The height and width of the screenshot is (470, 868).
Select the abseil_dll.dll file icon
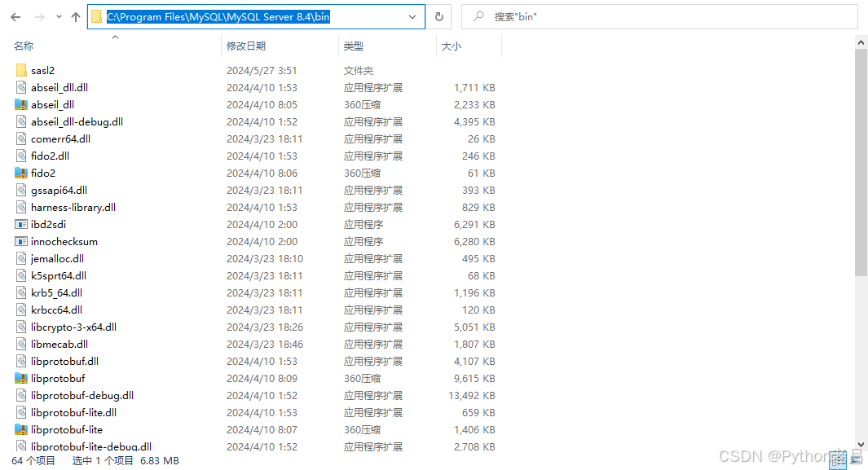point(21,87)
